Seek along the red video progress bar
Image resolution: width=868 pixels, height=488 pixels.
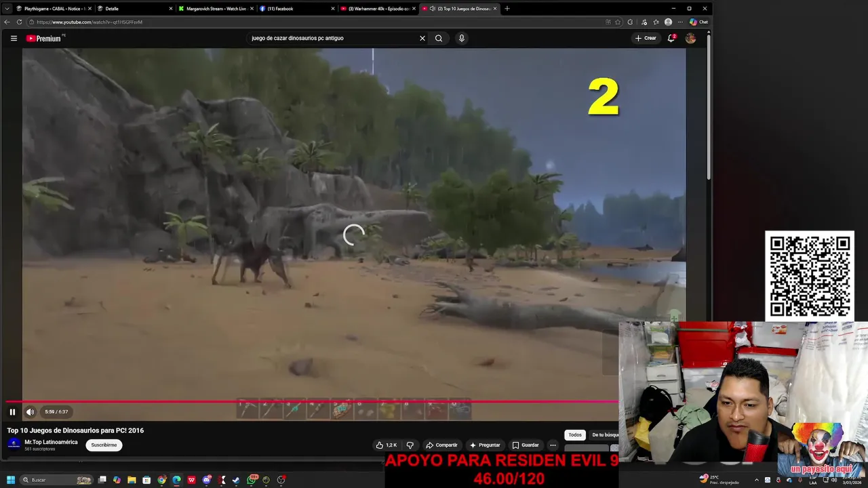312,401
